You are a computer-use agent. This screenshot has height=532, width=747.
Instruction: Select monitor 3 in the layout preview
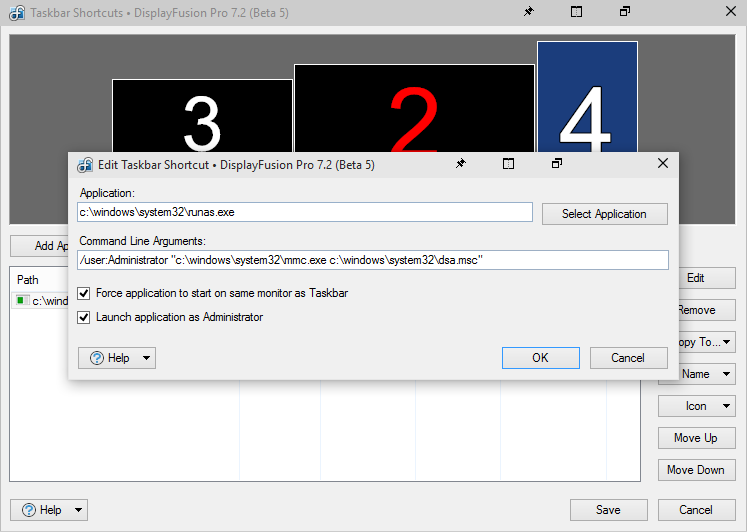[x=202, y=115]
